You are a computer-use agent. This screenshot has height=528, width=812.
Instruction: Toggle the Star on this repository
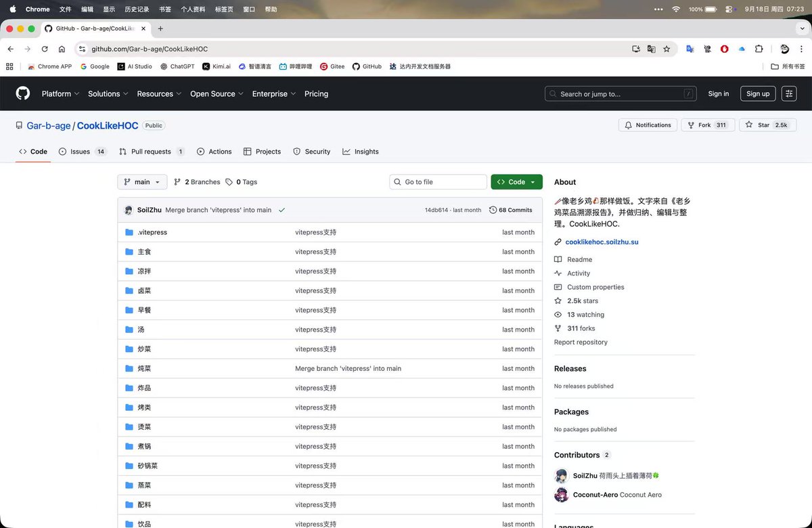pos(767,125)
